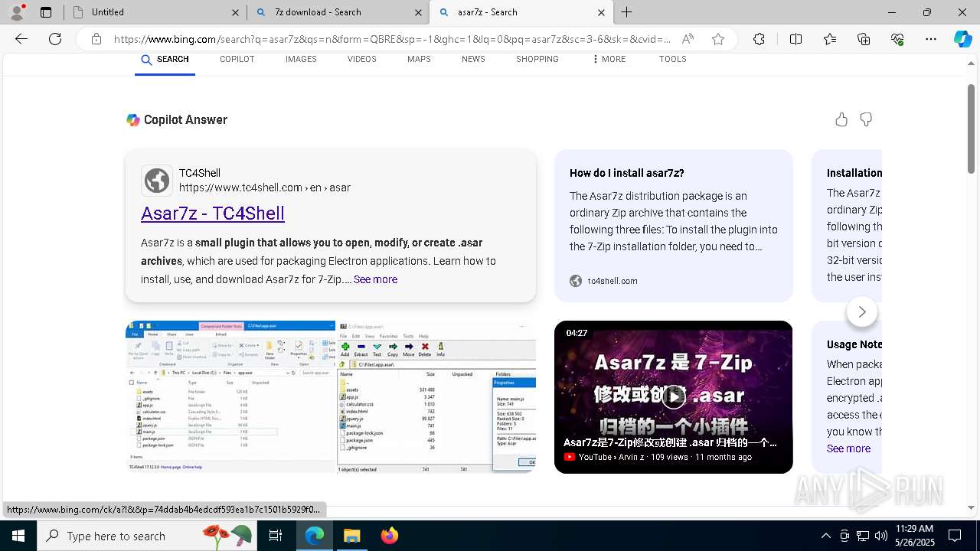The height and width of the screenshot is (551, 980).
Task: Open the 7-Zip app.asar screenshot thumbnail
Action: click(437, 396)
